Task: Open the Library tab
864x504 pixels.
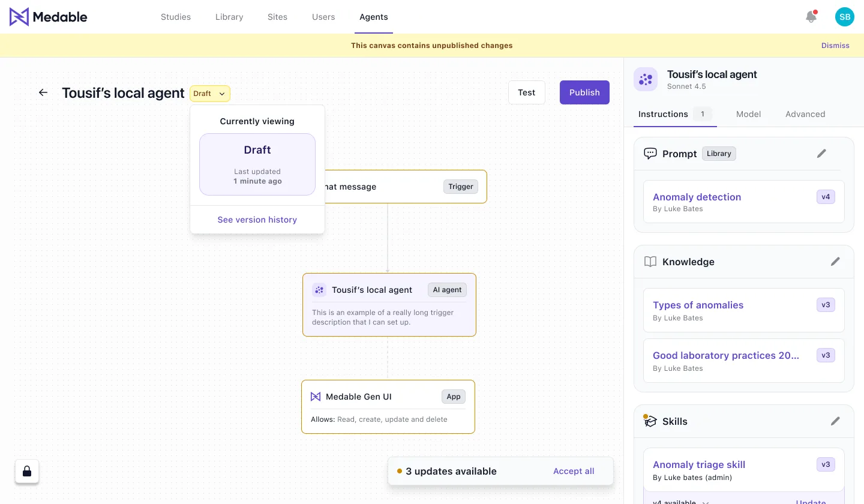Action: tap(229, 17)
